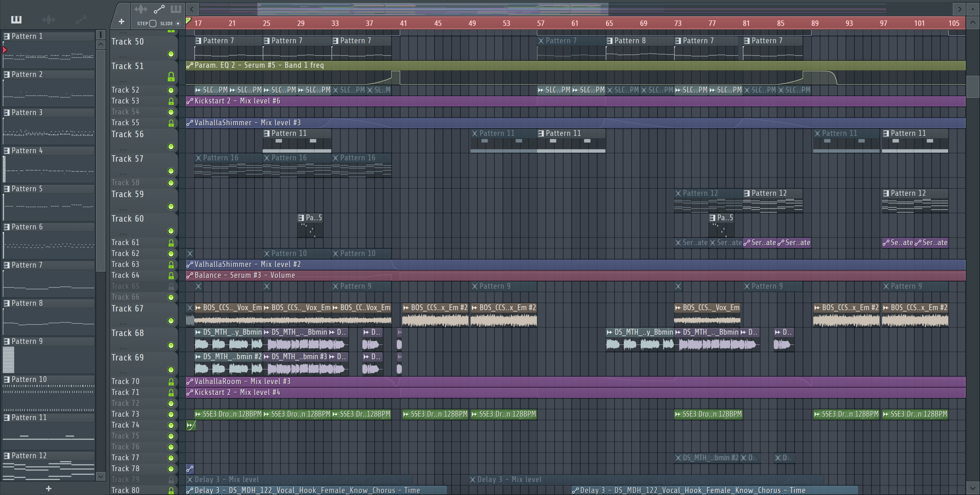Image resolution: width=980 pixels, height=495 pixels.
Task: Mute Track 52 with its green switch
Action: [x=171, y=90]
